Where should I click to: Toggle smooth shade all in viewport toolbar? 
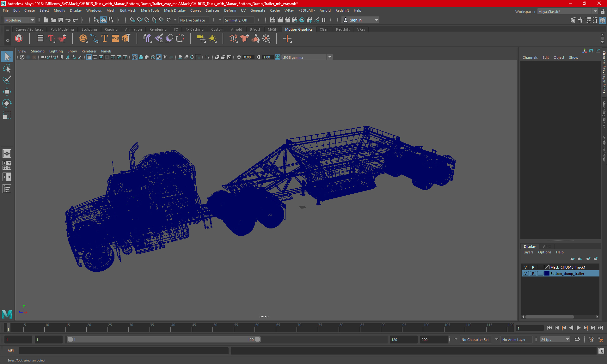(x=141, y=57)
